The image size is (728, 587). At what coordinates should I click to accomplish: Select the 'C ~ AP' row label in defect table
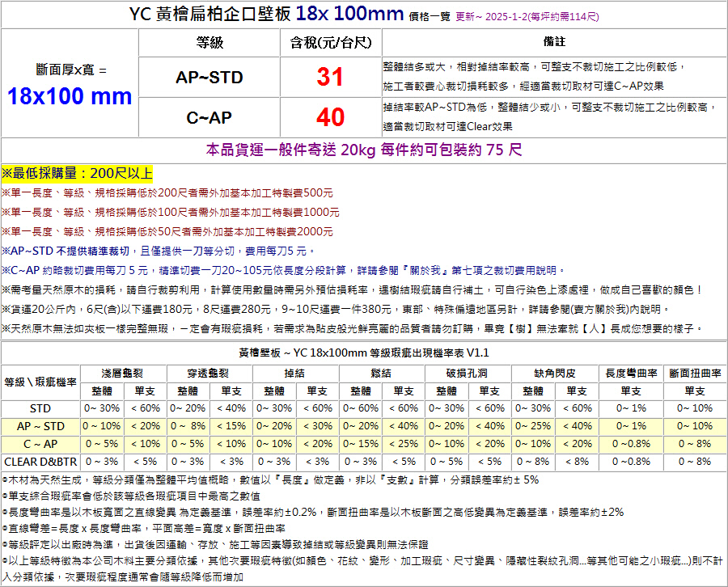point(40,444)
